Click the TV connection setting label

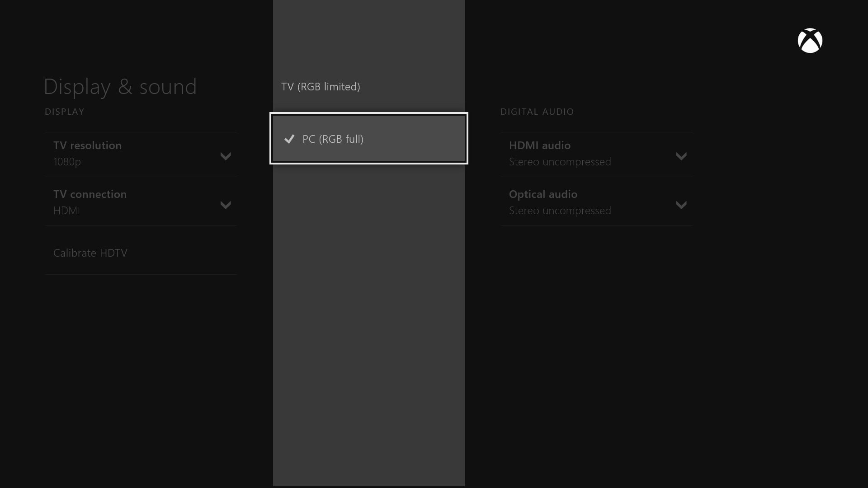pos(90,194)
